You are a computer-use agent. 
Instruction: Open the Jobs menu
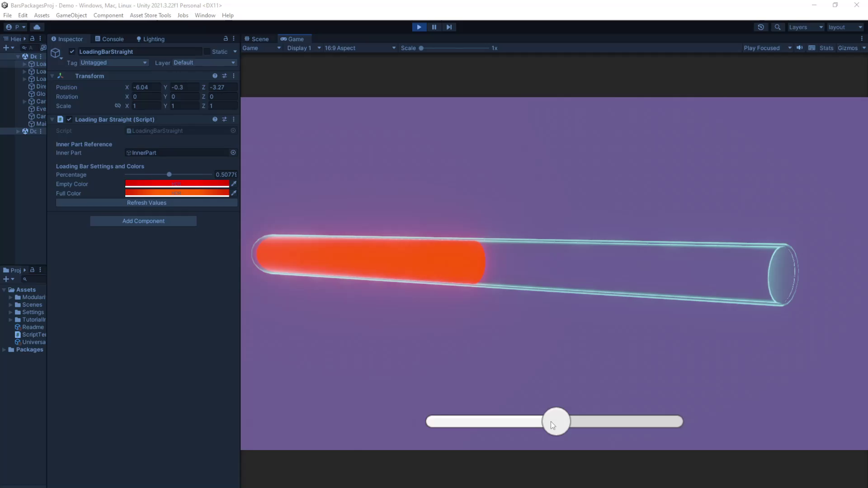[x=183, y=15]
